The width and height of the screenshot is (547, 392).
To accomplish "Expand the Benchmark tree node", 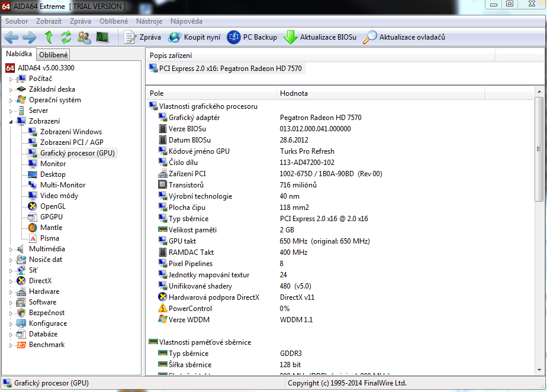I will point(11,345).
